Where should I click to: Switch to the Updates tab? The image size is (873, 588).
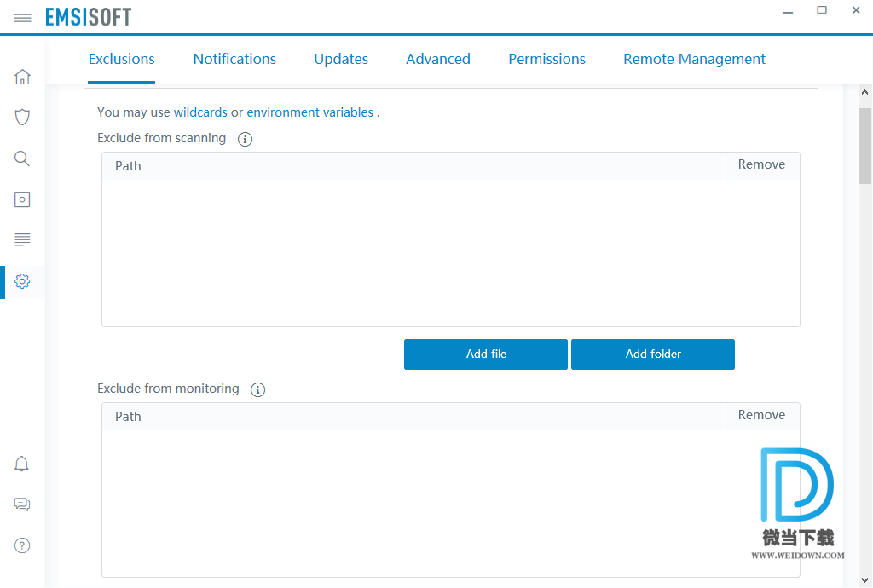tap(341, 59)
